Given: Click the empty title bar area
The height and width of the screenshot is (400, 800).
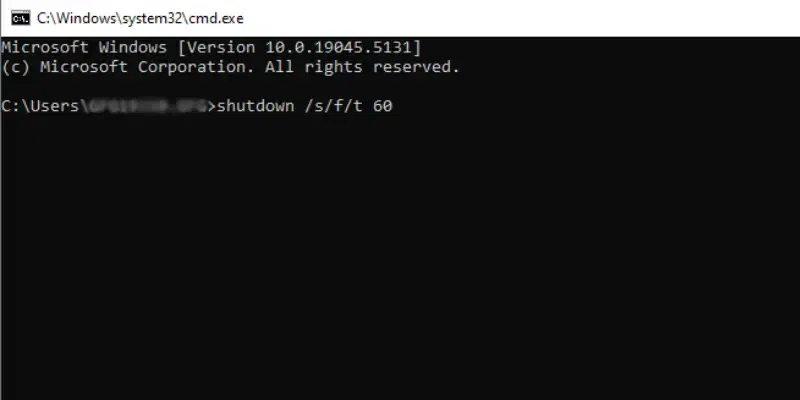Looking at the screenshot, I should (x=520, y=18).
